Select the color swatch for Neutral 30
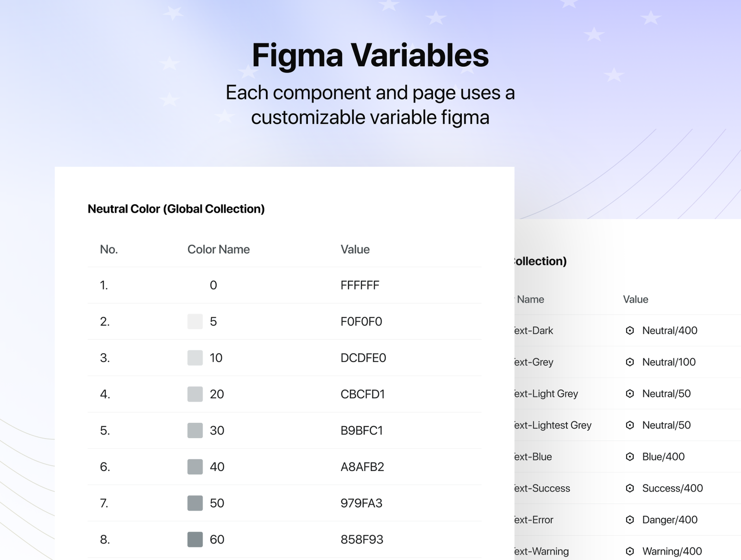The height and width of the screenshot is (560, 741). tap(195, 430)
